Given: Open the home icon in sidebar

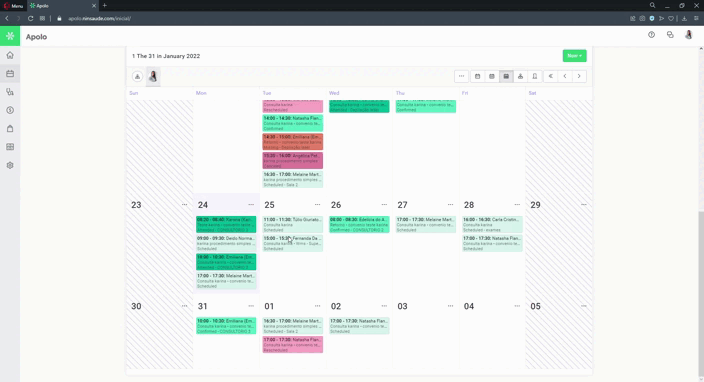Looking at the screenshot, I should click(10, 55).
